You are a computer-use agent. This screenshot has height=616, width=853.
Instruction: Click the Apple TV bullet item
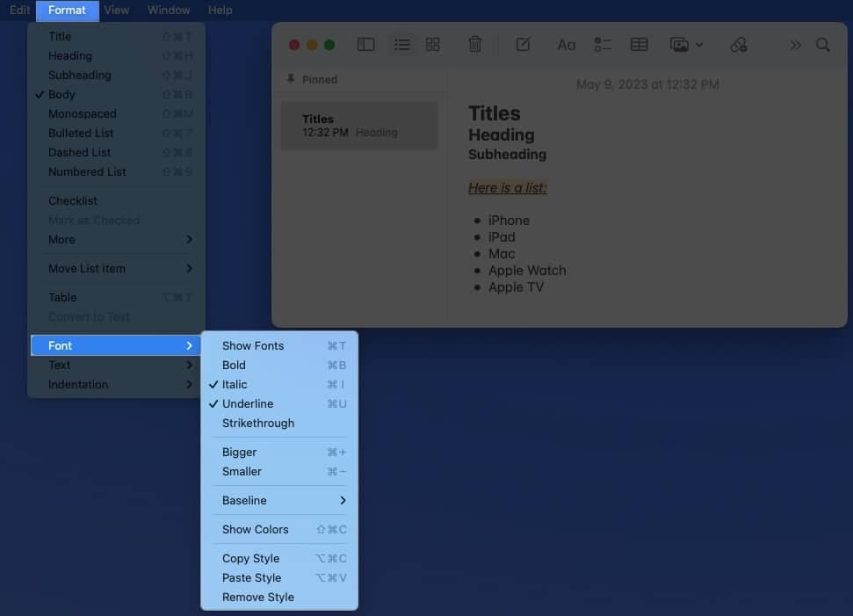(516, 287)
